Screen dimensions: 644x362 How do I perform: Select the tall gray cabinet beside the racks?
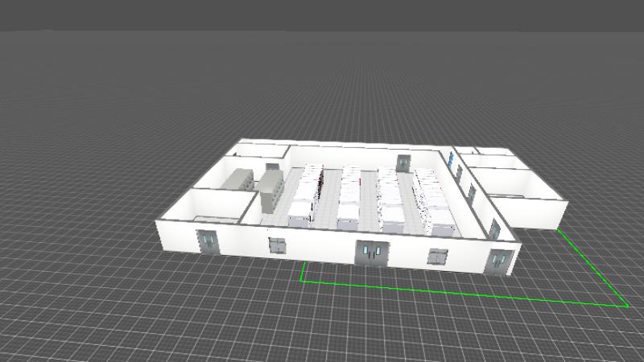coord(270,191)
